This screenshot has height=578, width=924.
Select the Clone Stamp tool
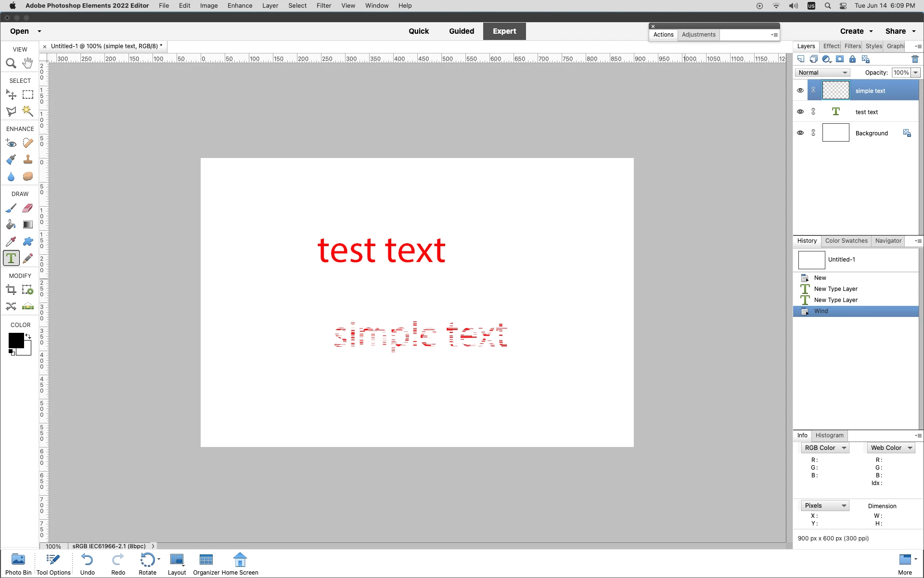(x=28, y=160)
